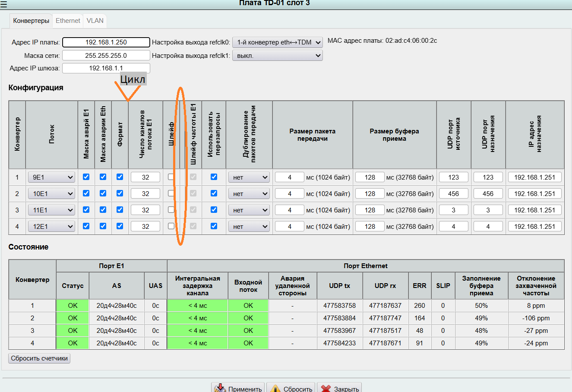Toggle Маска аварий E1 checkbox for converter 4

86,226
